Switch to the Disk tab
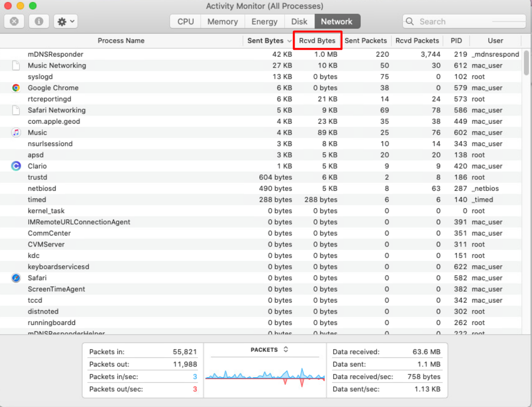532x407 pixels. [x=299, y=21]
